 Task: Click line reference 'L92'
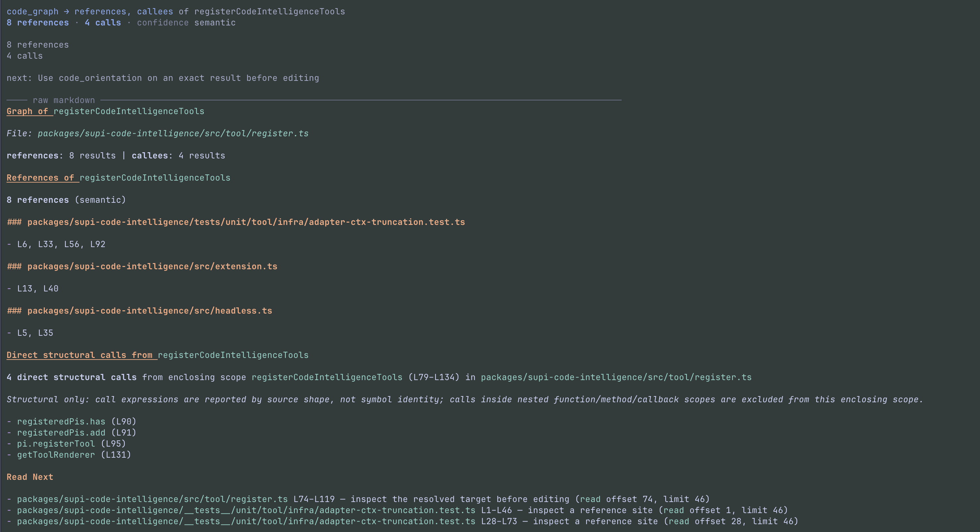point(98,244)
